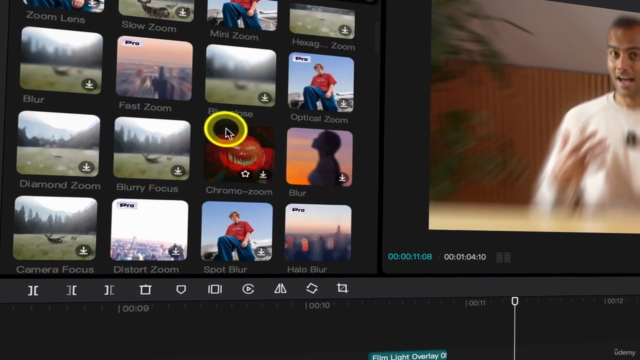The height and width of the screenshot is (360, 640).
Task: Click the Freeze frame icon in toolbar
Action: (x=215, y=289)
